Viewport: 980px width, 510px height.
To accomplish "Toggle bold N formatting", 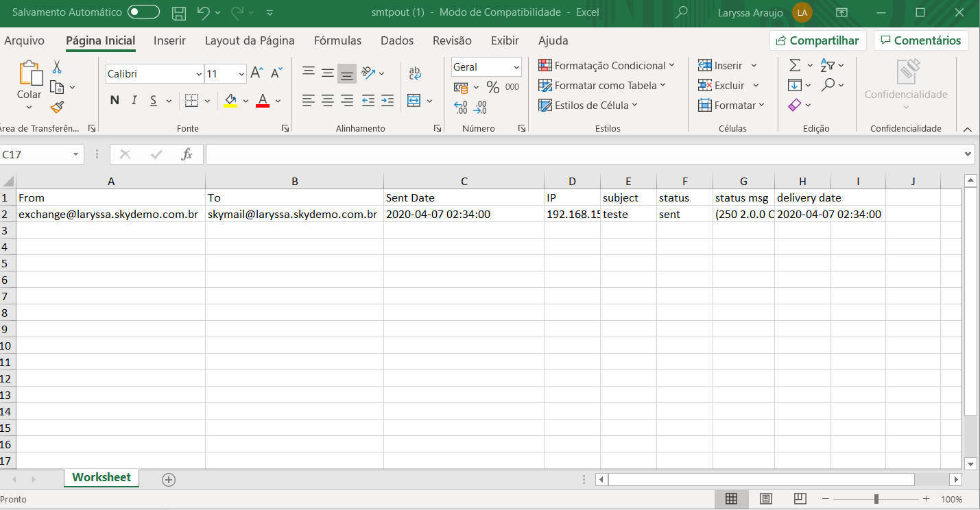I will click(x=115, y=101).
